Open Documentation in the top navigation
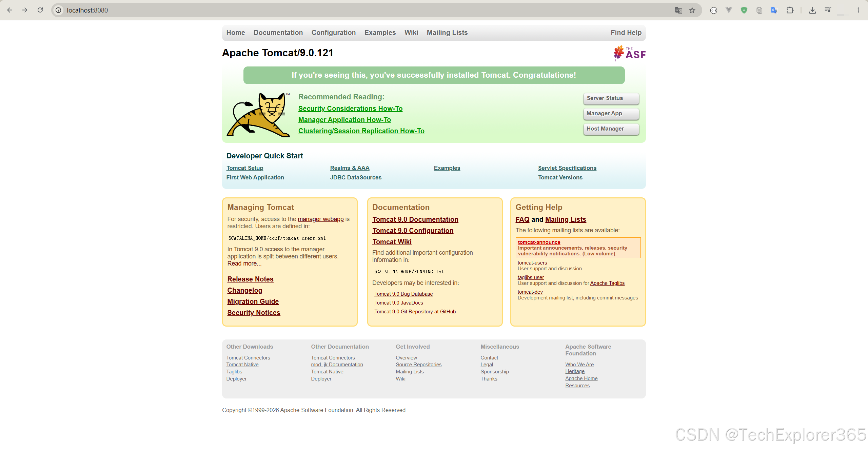This screenshot has height=449, width=868. [x=278, y=33]
